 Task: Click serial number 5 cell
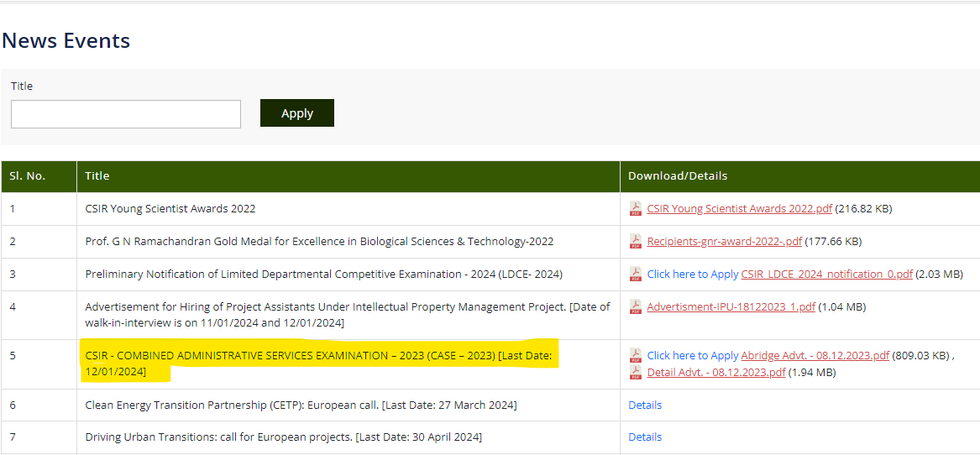(39, 364)
